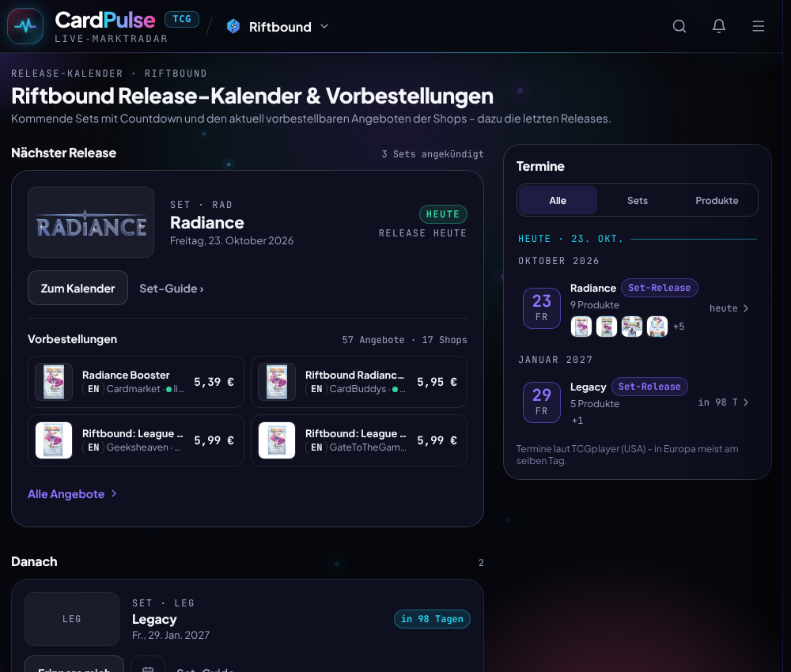791x672 pixels.
Task: Click the green HEUTE badge on Radiance
Action: click(443, 213)
